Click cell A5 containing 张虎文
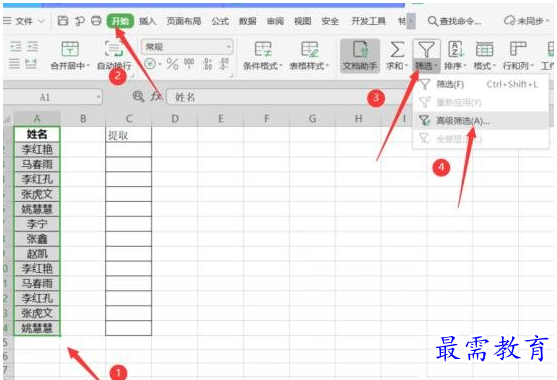This screenshot has height=380, width=557. point(37,194)
